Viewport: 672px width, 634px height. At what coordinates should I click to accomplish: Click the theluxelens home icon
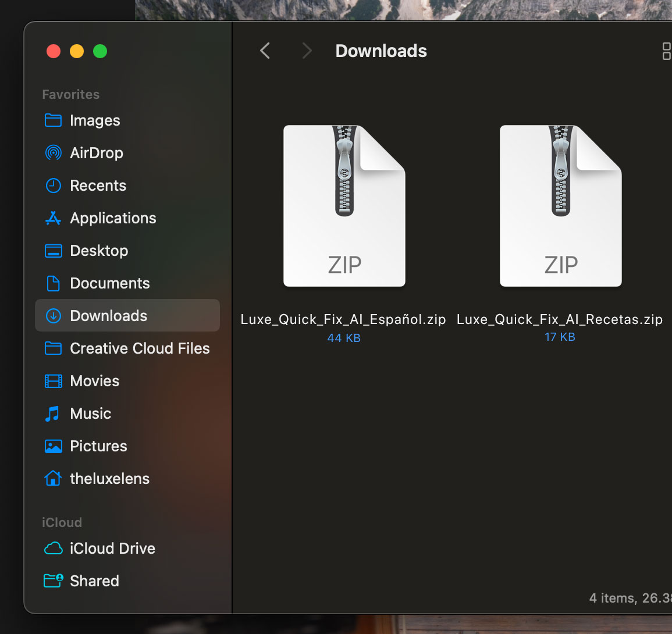pyautogui.click(x=53, y=478)
